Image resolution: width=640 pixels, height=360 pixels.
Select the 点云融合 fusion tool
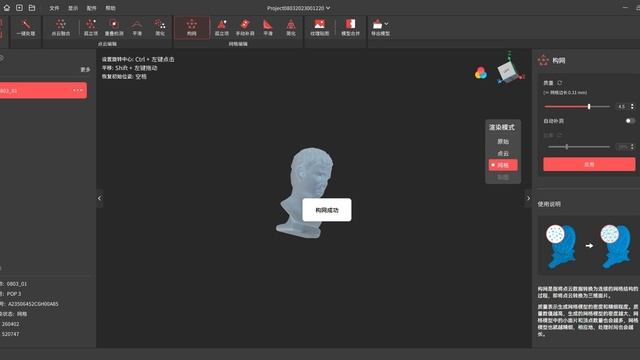click(x=61, y=27)
